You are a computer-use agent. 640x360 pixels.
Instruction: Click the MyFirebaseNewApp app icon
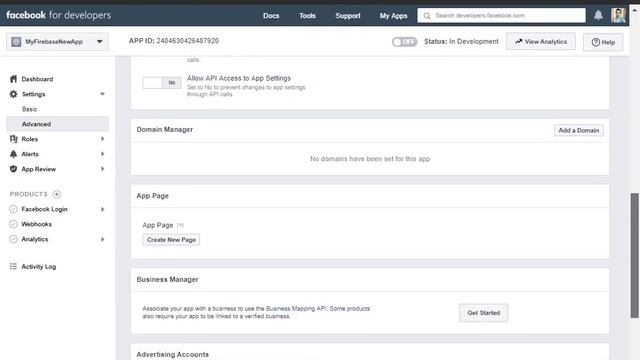16,42
